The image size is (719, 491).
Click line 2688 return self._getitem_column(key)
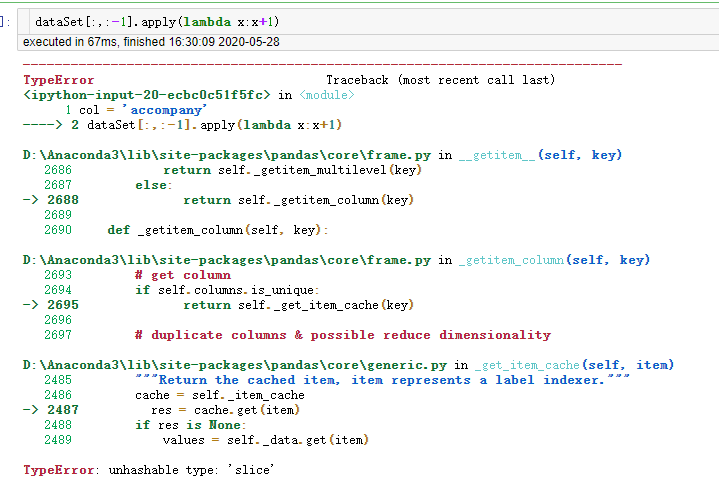click(x=218, y=200)
